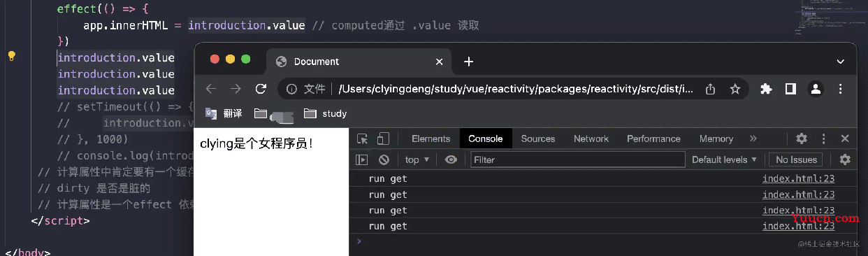Image resolution: width=868 pixels, height=256 pixels.
Task: Toggle the DevTools device toolbar
Action: (x=383, y=138)
